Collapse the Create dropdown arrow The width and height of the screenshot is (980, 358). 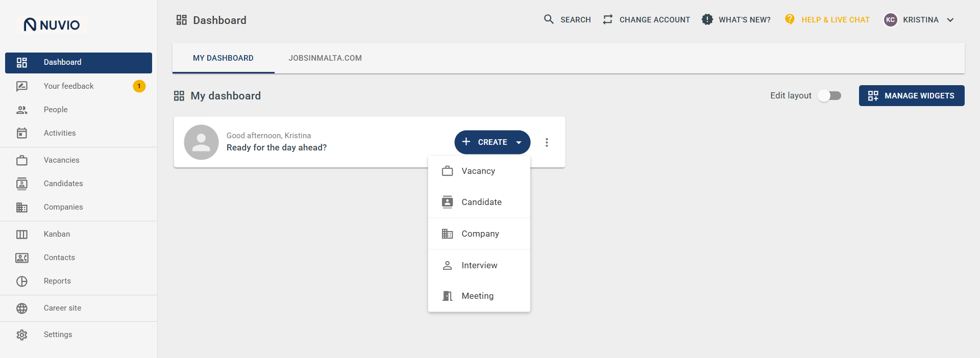pos(519,142)
